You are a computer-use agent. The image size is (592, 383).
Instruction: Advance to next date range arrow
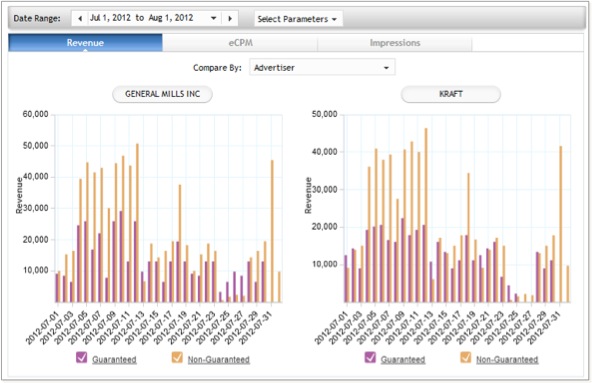[x=230, y=18]
